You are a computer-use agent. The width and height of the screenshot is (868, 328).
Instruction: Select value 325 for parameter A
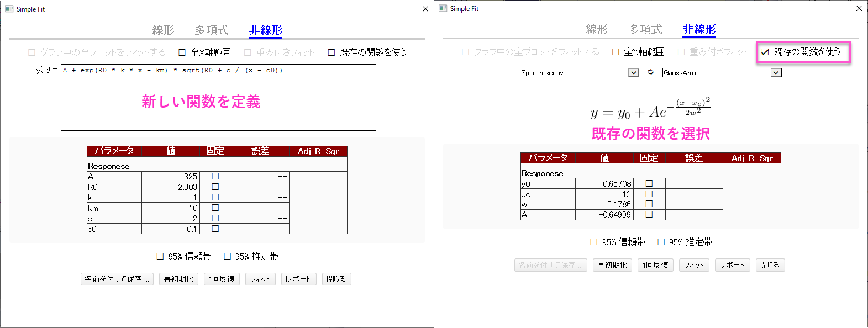pyautogui.click(x=171, y=177)
